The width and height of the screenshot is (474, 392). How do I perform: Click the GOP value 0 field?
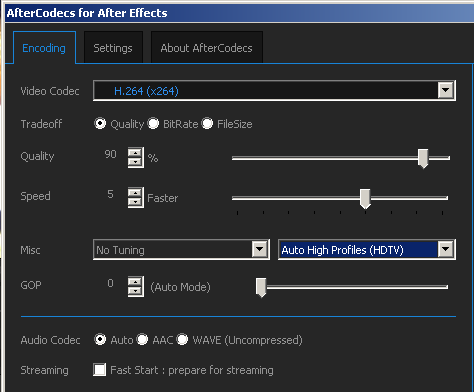point(110,283)
